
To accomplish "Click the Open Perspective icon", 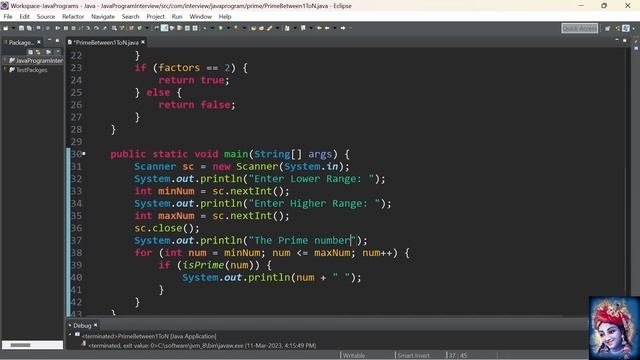I will [x=607, y=28].
